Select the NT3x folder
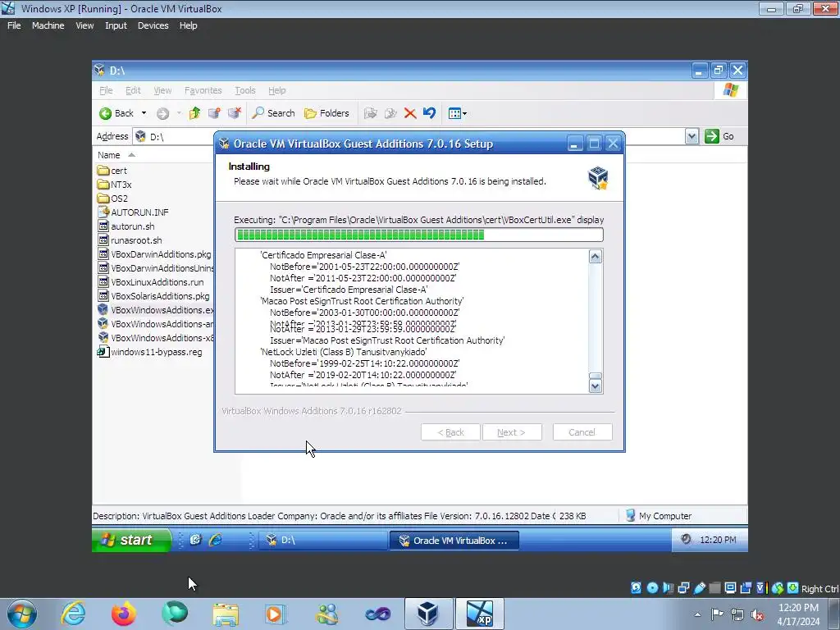This screenshot has height=630, width=840. 114,185
